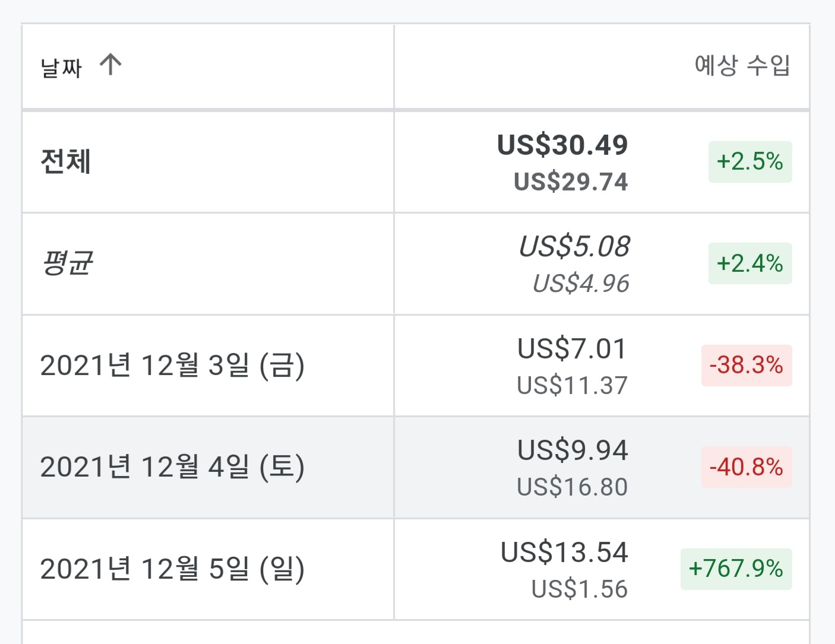Click the sort ascending arrow icon
Screen dimensions: 835x644
(x=110, y=64)
